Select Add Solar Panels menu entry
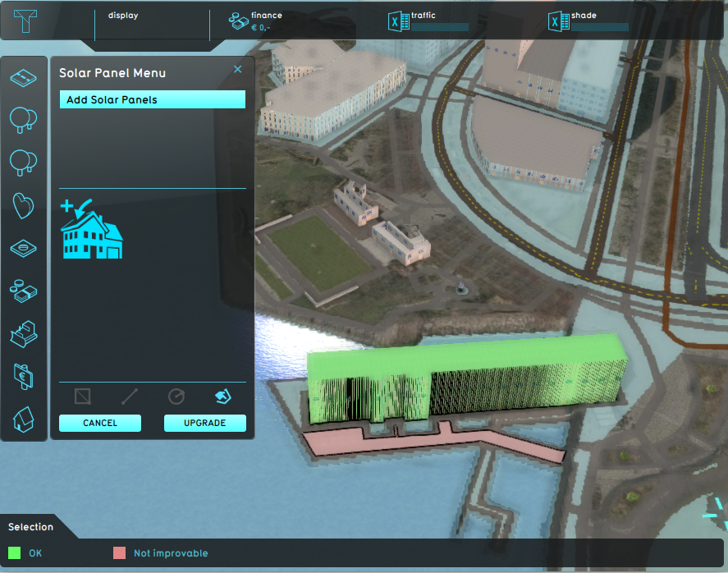This screenshot has height=573, width=728. (x=152, y=100)
